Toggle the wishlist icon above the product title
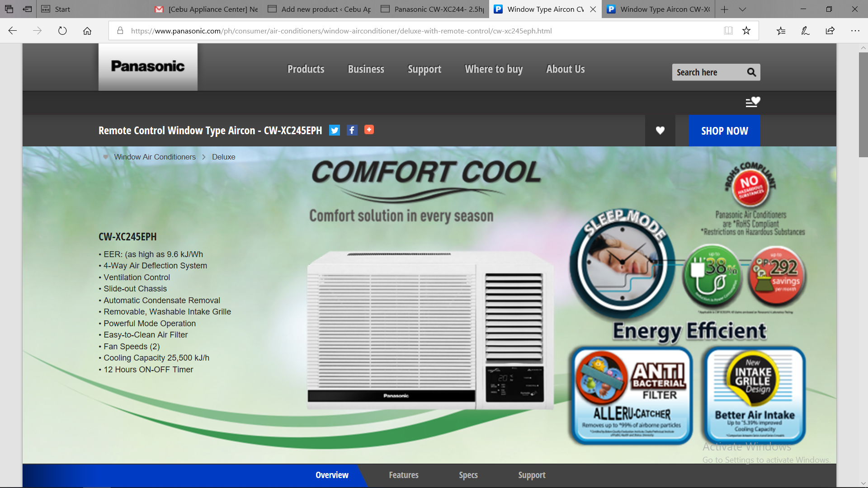Screen dimensions: 868x488 click(753, 102)
